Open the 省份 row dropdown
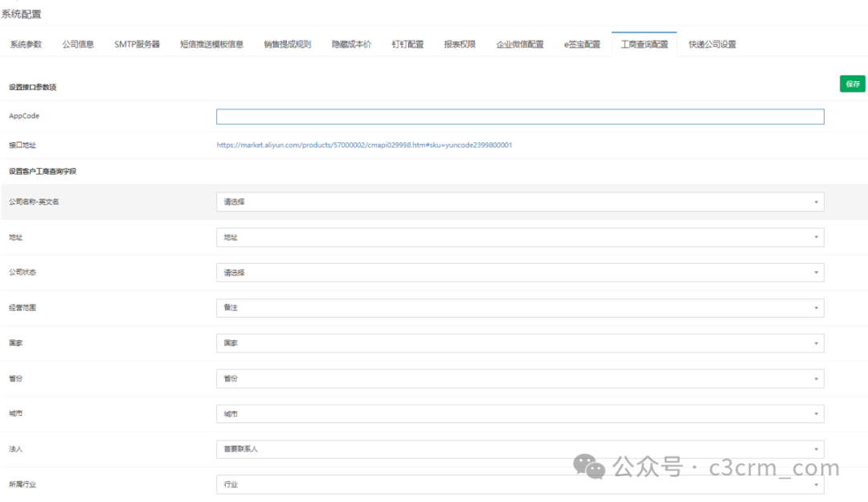Image resolution: width=868 pixels, height=502 pixels. click(520, 378)
